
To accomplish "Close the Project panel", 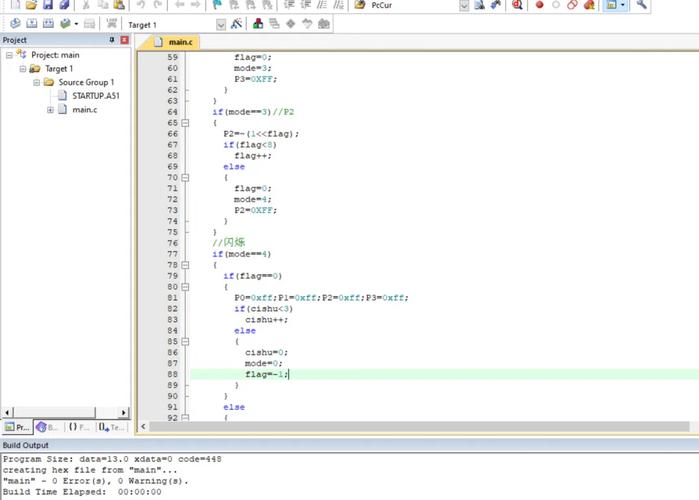I will point(124,40).
